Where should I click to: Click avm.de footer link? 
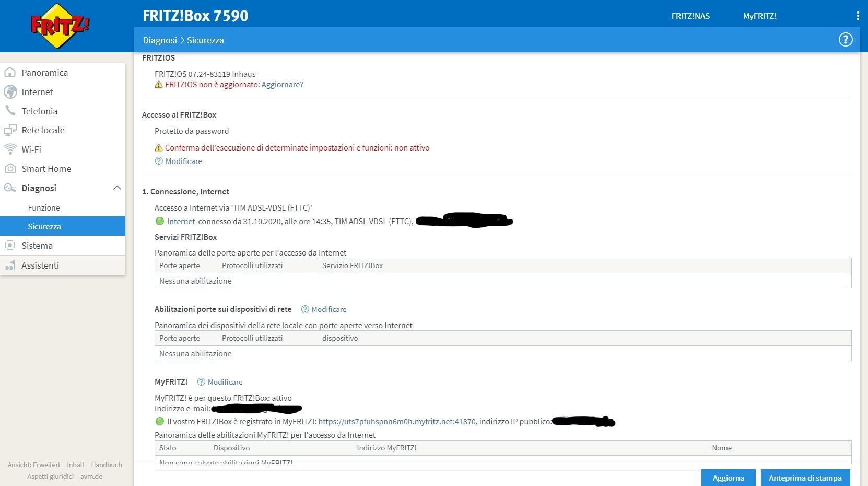coord(91,476)
